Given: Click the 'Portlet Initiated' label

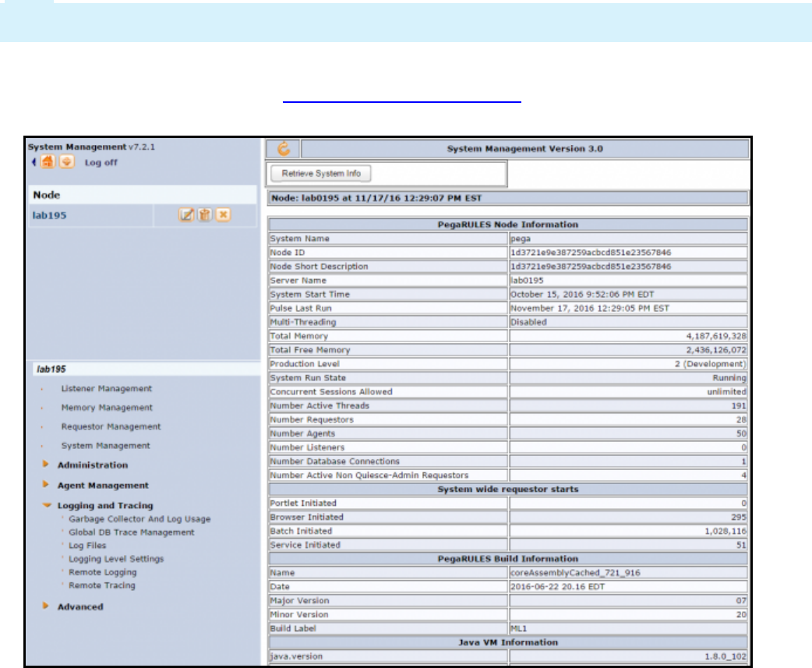Looking at the screenshot, I should (303, 504).
